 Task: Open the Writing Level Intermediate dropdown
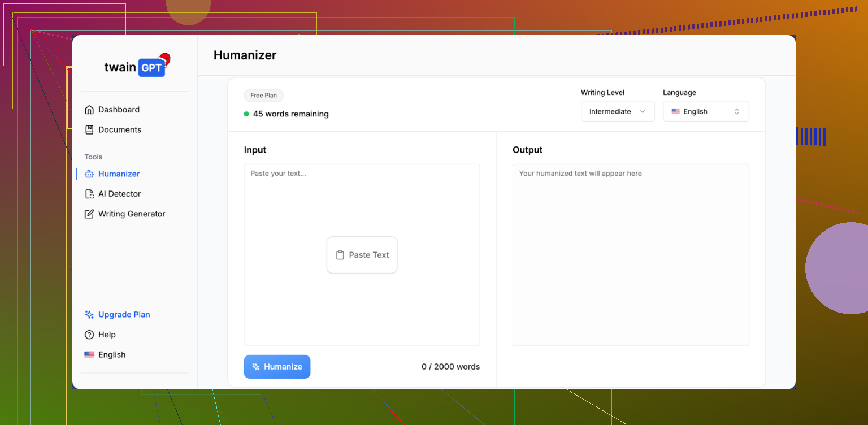pos(617,112)
